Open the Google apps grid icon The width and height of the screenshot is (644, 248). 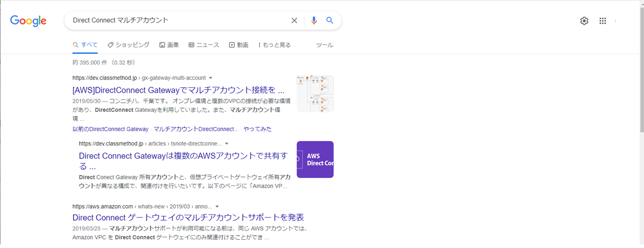603,21
